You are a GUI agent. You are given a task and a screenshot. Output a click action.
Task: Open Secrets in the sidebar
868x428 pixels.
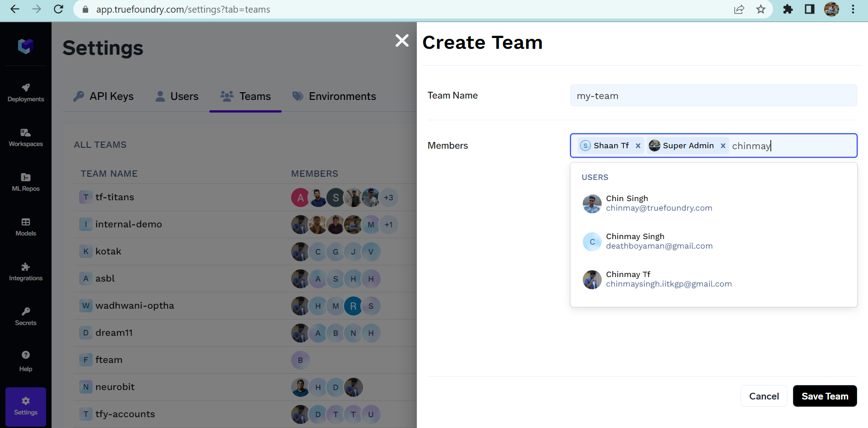click(x=26, y=316)
